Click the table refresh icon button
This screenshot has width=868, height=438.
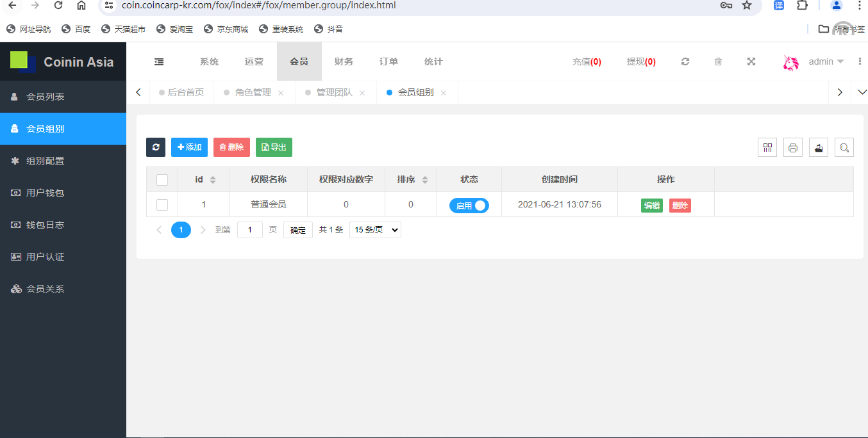pyautogui.click(x=156, y=147)
